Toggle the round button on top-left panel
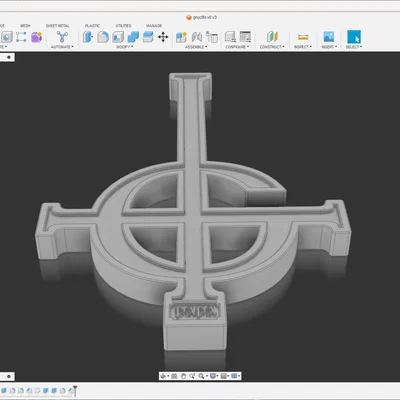This screenshot has width=400, height=400. pyautogui.click(x=9, y=57)
